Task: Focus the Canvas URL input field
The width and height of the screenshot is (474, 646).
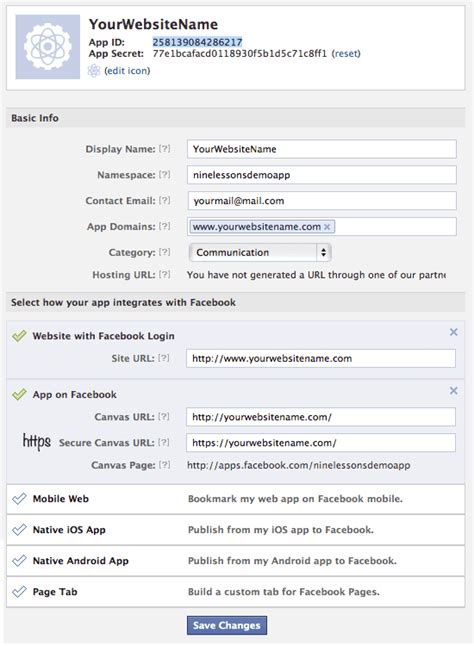Action: (321, 417)
